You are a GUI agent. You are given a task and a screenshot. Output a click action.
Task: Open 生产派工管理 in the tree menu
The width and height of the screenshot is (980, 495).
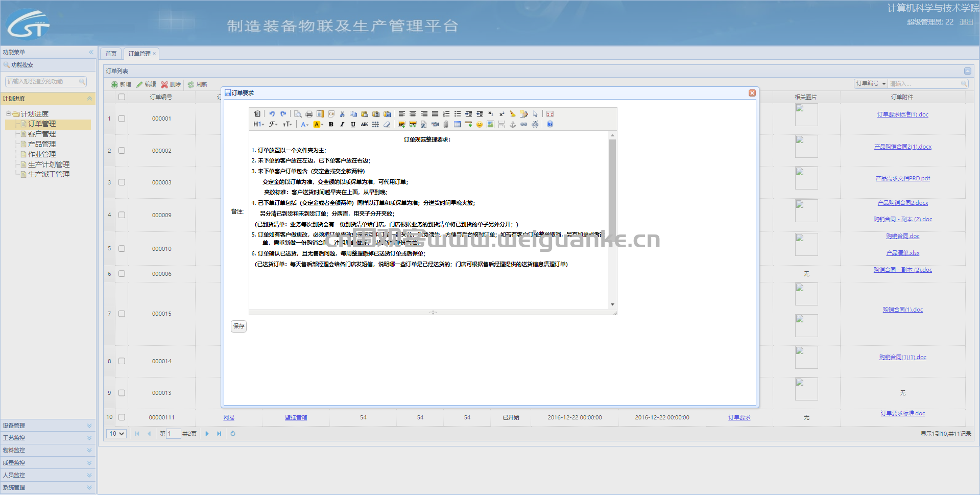click(49, 174)
